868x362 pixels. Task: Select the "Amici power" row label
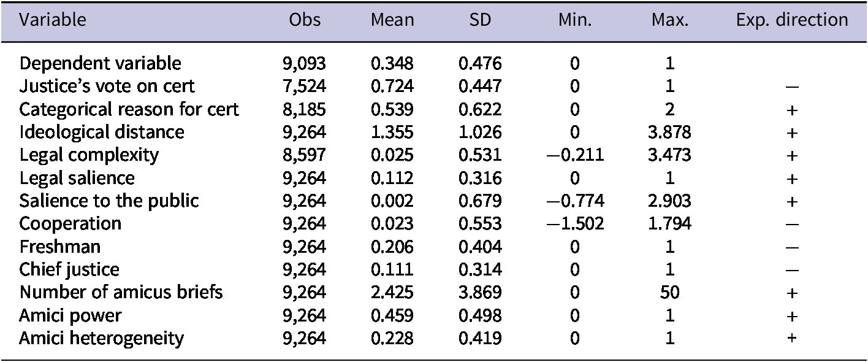point(70,315)
